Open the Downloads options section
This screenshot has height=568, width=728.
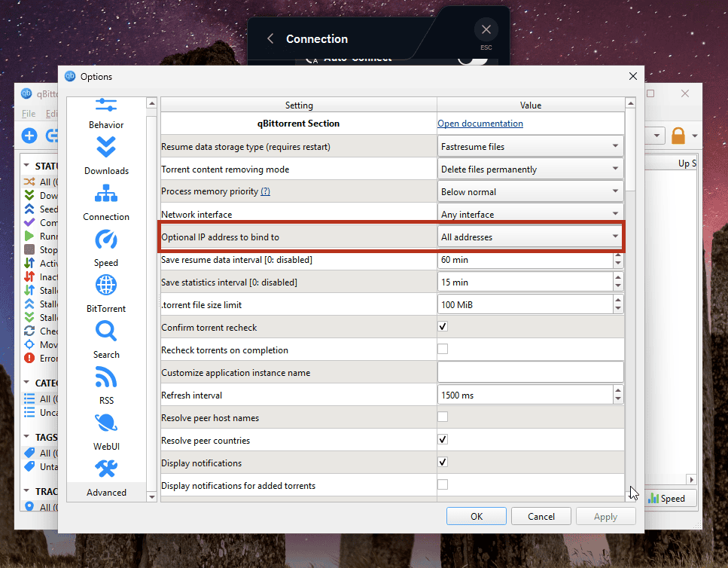(x=106, y=156)
